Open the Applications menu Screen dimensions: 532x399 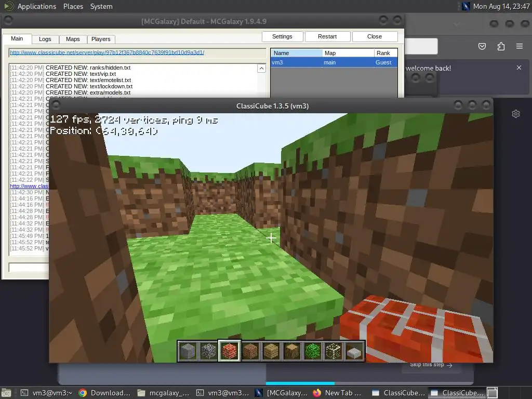(x=37, y=6)
